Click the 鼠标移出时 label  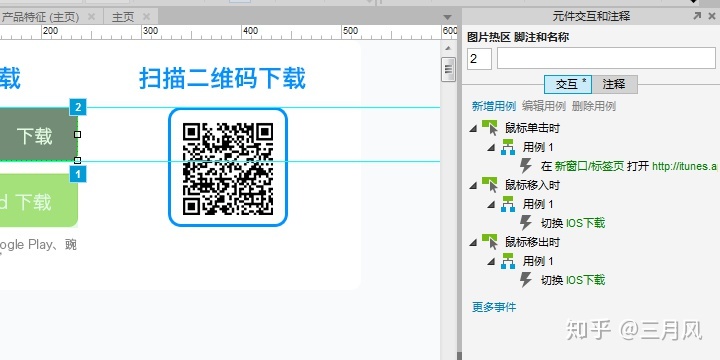(x=533, y=242)
